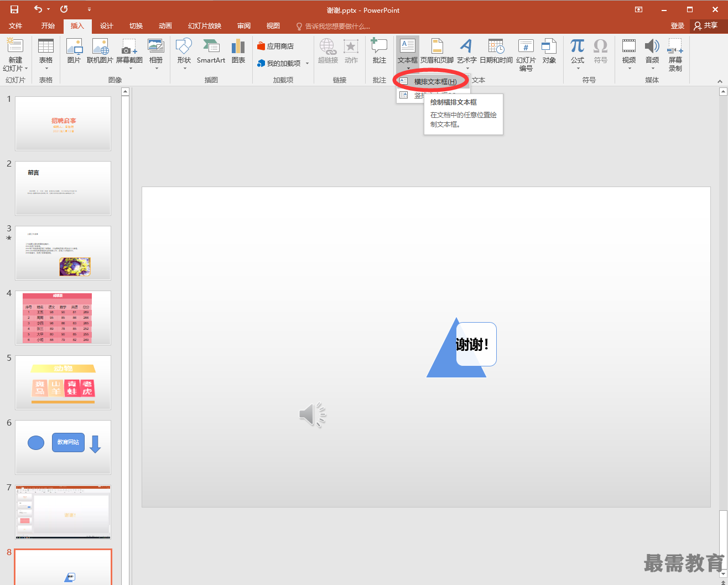The width and height of the screenshot is (728, 585).
Task: Start 屏幕录制 screen recording
Action: [675, 55]
